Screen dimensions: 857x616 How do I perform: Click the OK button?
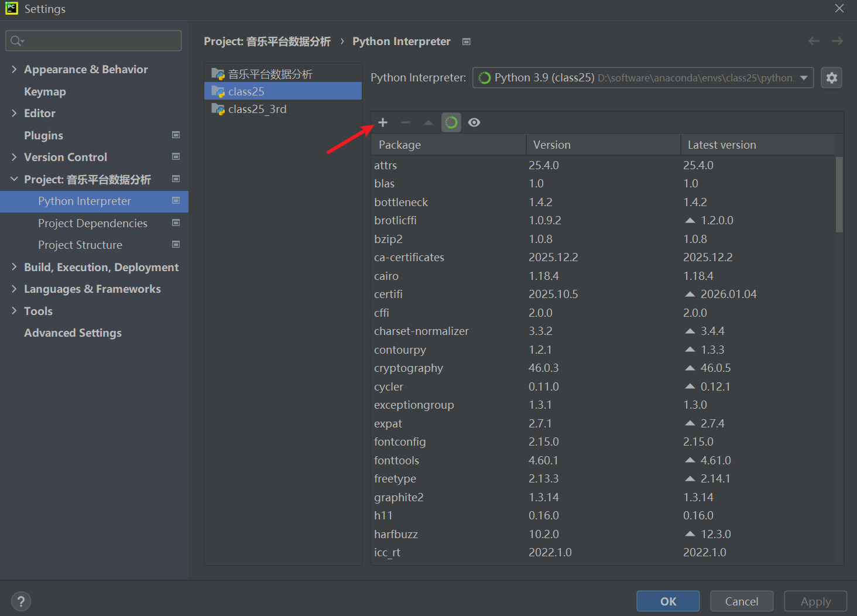point(668,601)
